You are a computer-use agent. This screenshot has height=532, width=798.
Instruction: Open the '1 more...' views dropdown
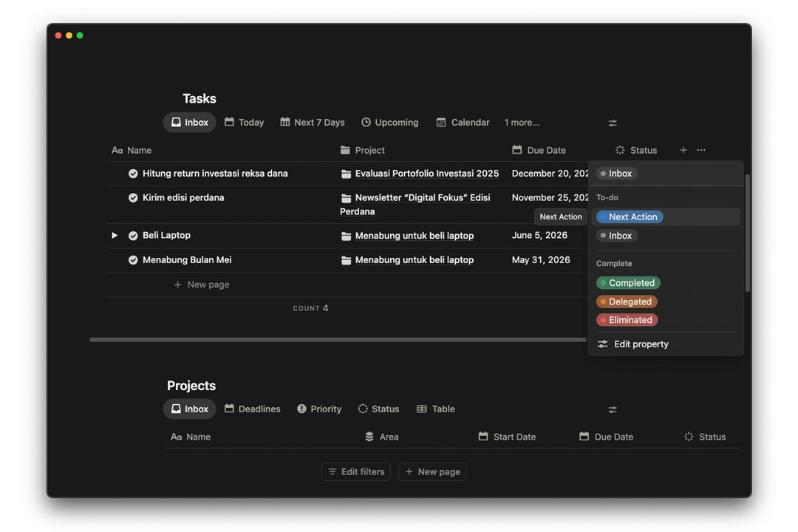tap(522, 123)
